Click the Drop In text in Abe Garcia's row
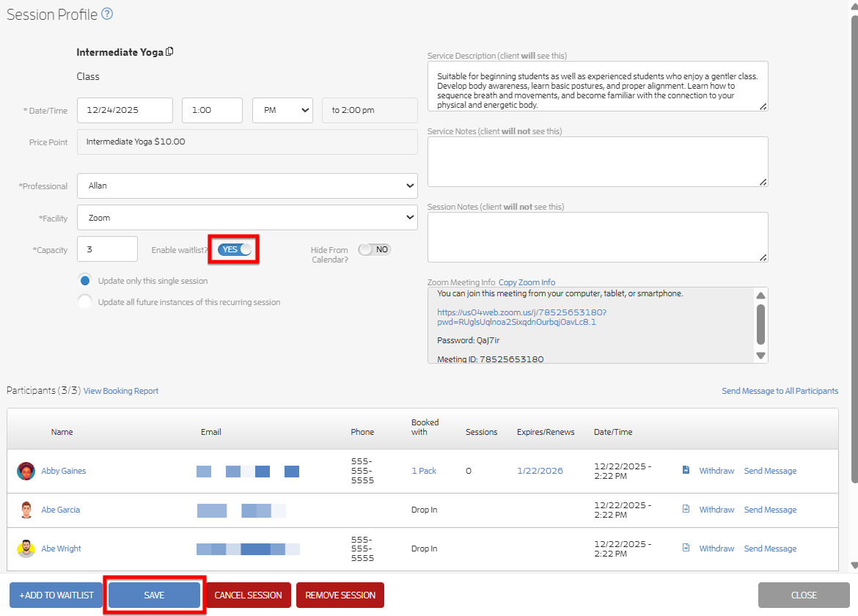Screen dimensions: 858x616 424,510
